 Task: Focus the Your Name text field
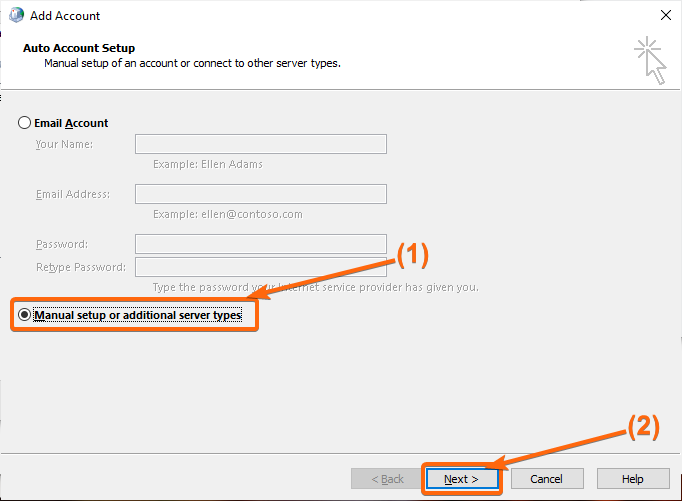(261, 144)
